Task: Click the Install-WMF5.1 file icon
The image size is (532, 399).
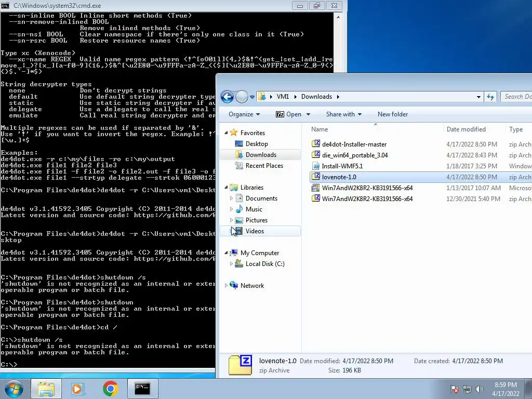Action: click(316, 166)
